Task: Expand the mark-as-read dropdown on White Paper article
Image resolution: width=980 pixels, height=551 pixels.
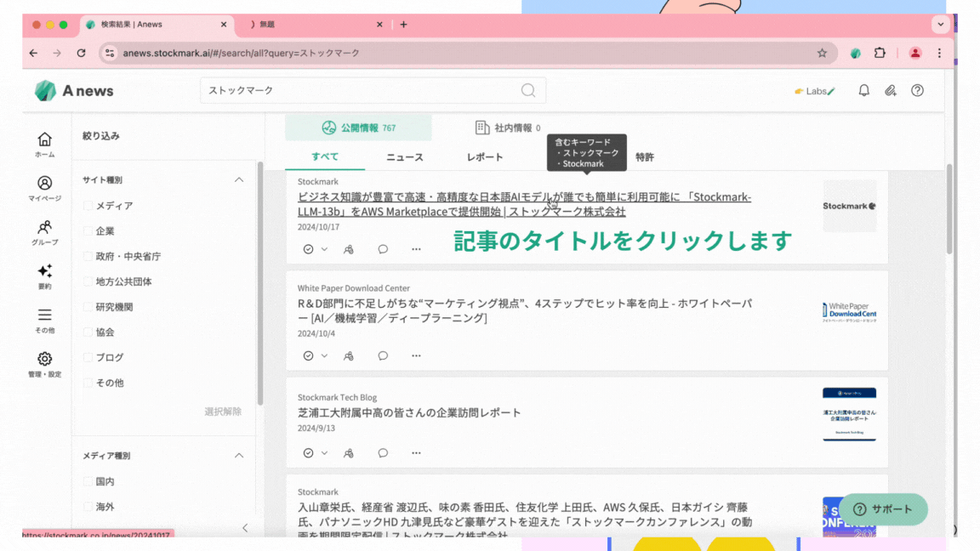Action: (324, 356)
